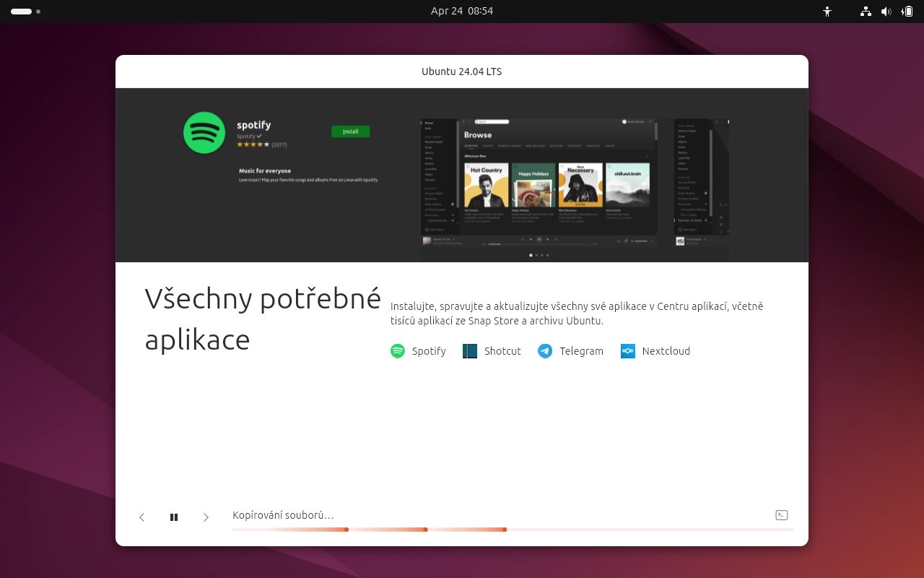924x578 pixels.
Task: Click the 'Spotify' label in app list
Action: (429, 351)
